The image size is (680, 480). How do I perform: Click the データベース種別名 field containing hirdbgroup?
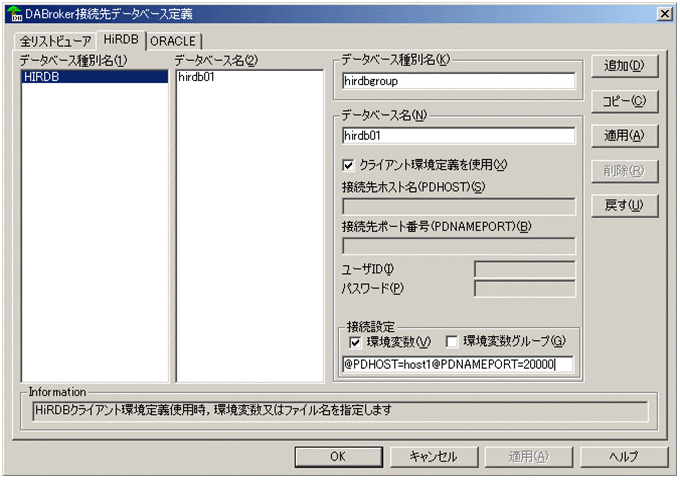click(458, 81)
